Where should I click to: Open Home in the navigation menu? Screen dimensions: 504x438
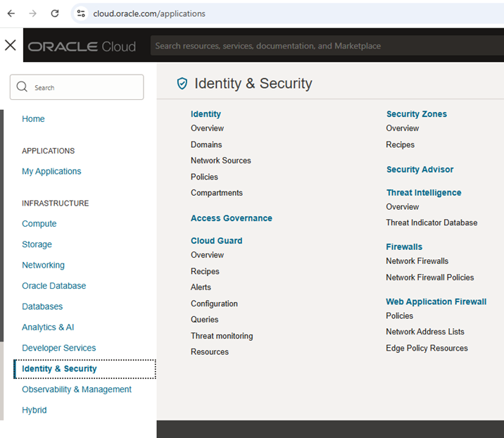coord(33,119)
